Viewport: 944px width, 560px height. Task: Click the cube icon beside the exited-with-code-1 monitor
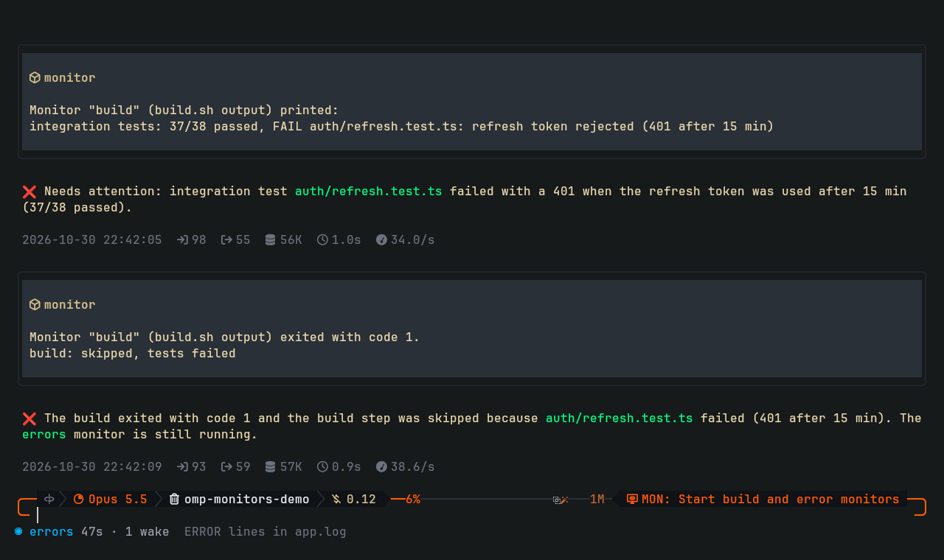click(x=35, y=304)
